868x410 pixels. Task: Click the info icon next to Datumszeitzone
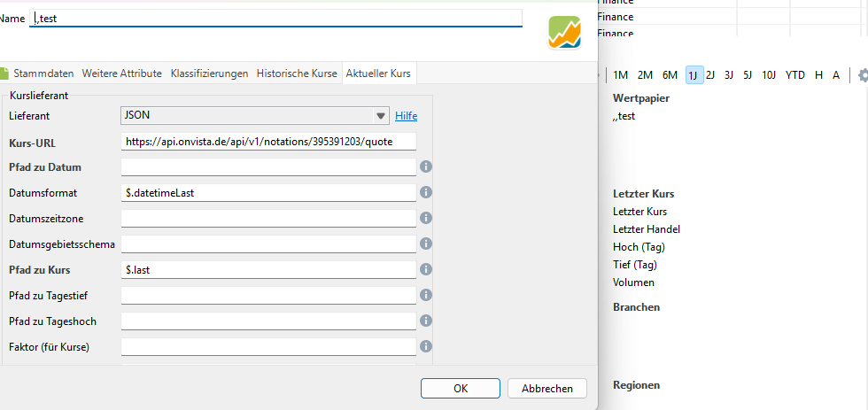point(426,218)
